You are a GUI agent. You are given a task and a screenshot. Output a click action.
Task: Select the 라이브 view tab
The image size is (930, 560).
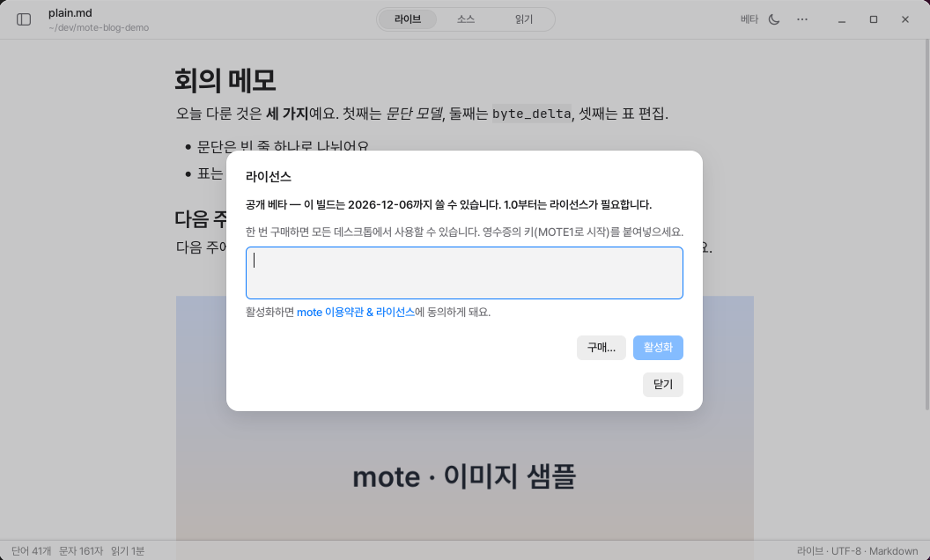click(x=408, y=19)
